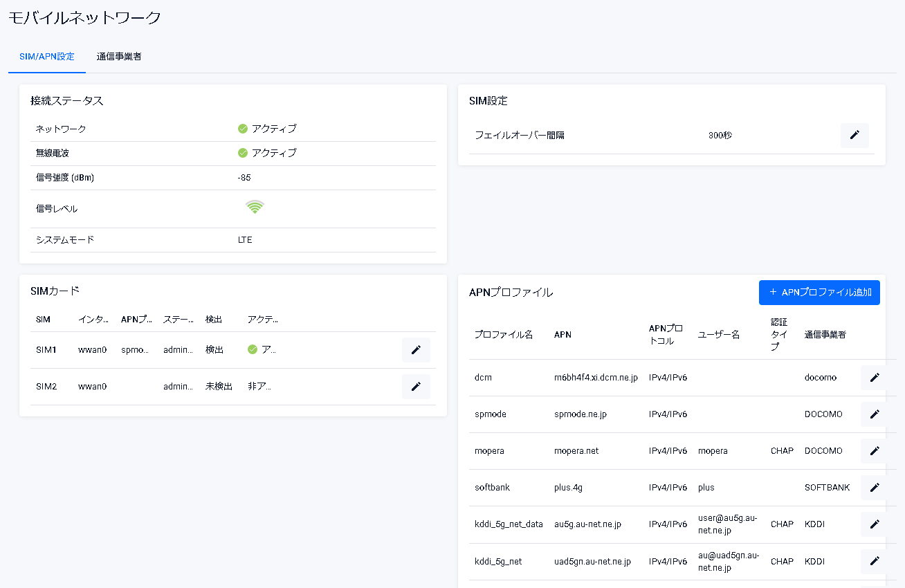905x588 pixels.
Task: Click the 通信事業者 column header in APN table
Action: click(825, 335)
